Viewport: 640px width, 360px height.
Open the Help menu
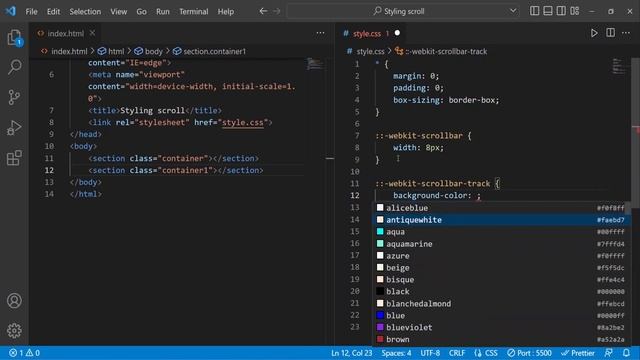[226, 11]
